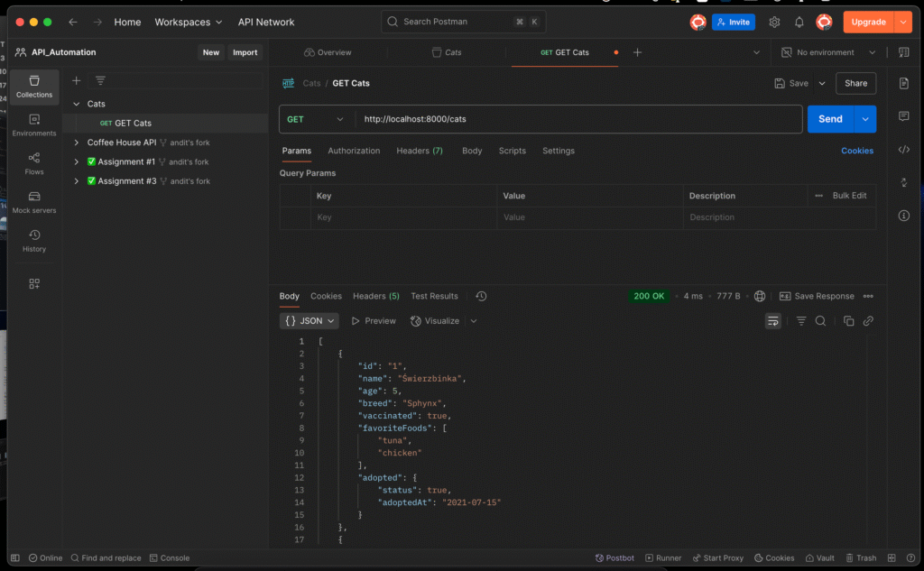The width and height of the screenshot is (924, 571).
Task: Open Mock servers in the sidebar
Action: [34, 202]
